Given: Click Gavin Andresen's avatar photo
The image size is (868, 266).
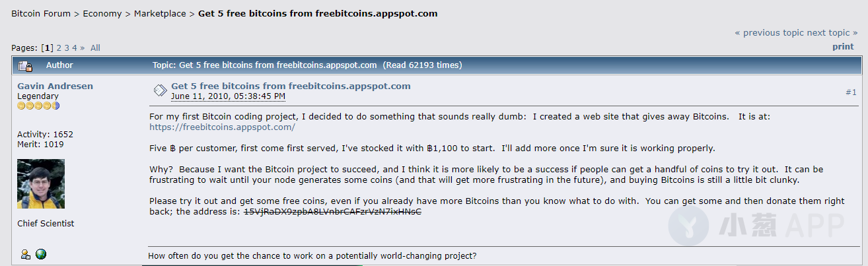Looking at the screenshot, I should point(41,183).
